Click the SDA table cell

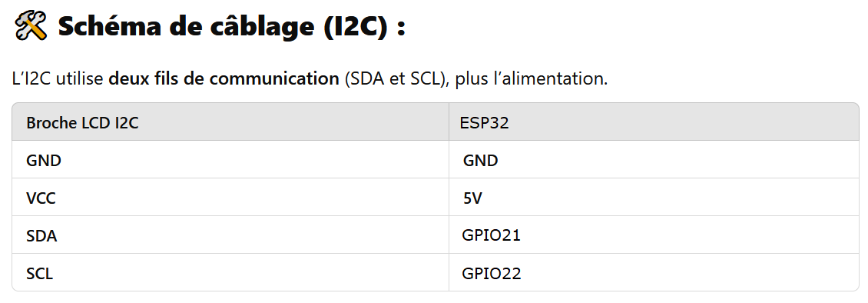pos(230,235)
